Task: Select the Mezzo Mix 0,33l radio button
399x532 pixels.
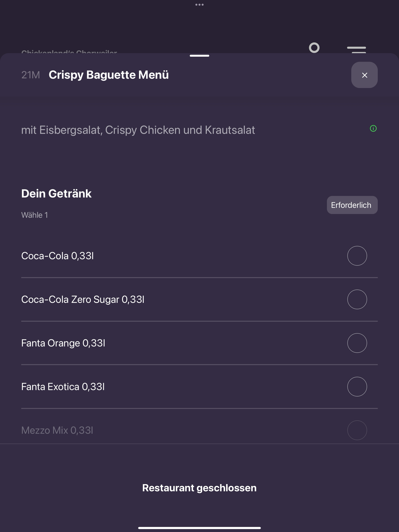Action: coord(357,430)
